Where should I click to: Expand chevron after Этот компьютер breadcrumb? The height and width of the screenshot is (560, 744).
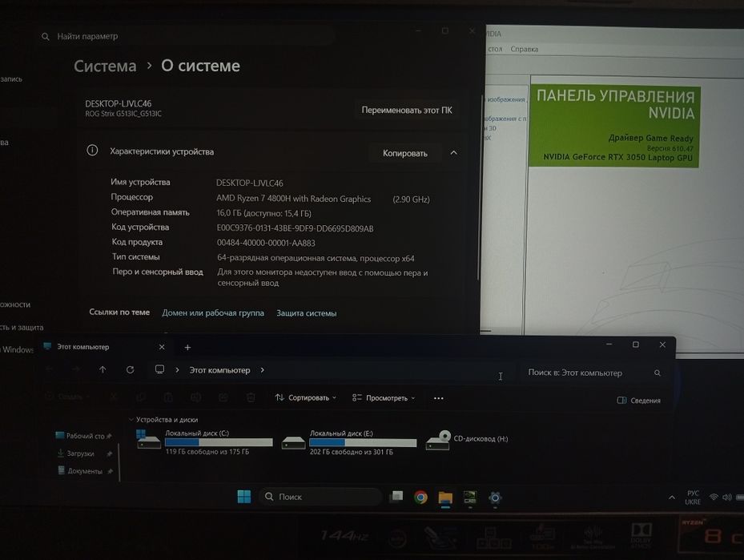263,369
